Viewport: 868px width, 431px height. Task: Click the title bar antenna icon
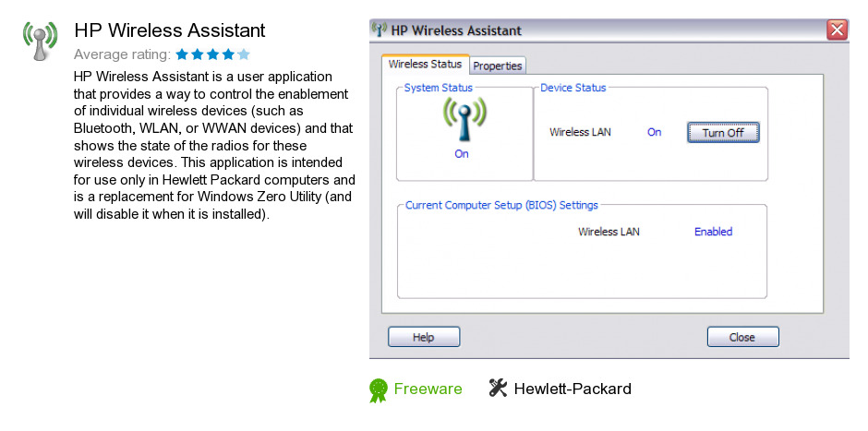380,30
